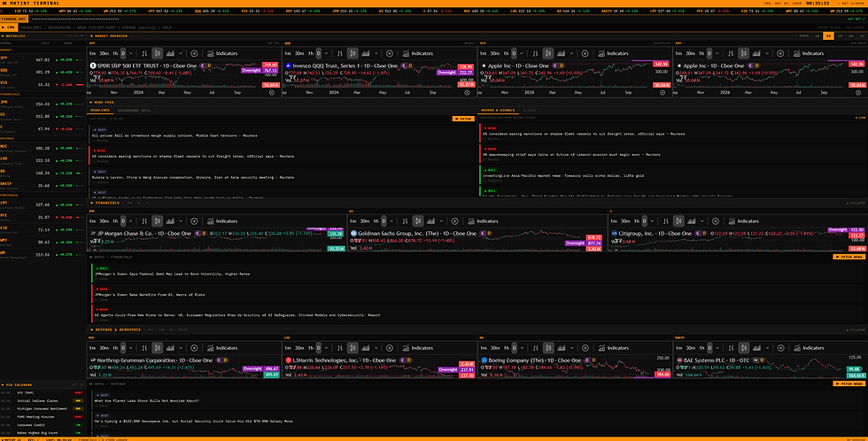868x441 pixels.
Task: Add compare symbol on Goldman Sachs chart
Action: 455,220
